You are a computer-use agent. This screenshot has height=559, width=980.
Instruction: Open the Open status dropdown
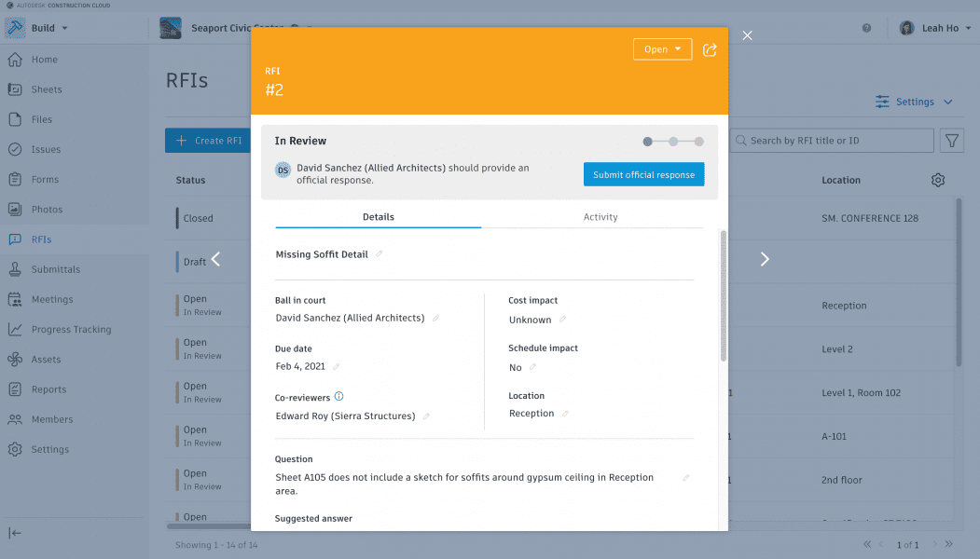coord(662,49)
